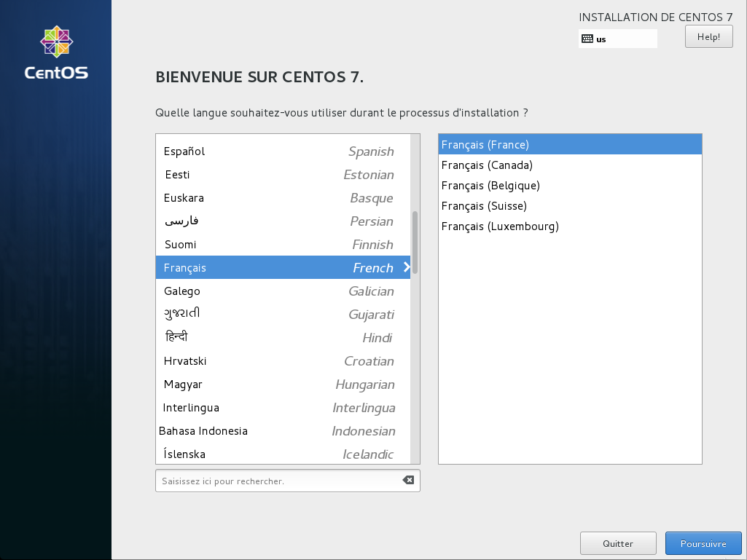Click the Quitter button
This screenshot has width=747, height=560.
[x=618, y=543]
